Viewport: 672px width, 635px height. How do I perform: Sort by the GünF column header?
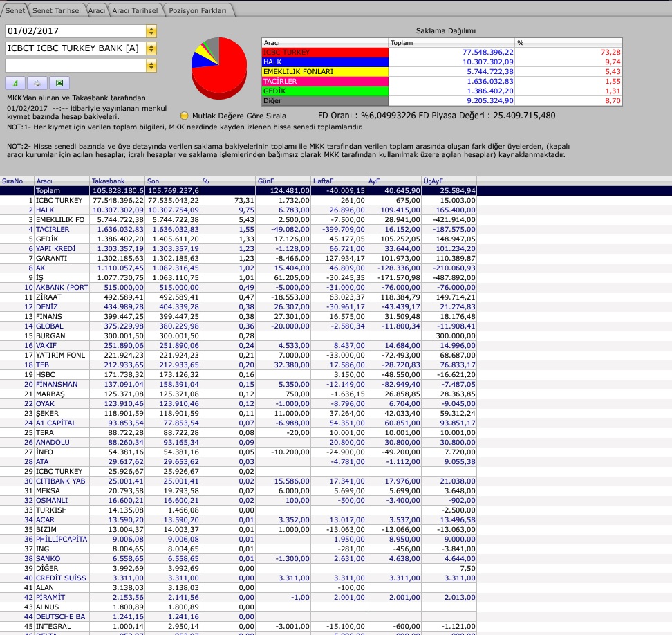tap(283, 181)
